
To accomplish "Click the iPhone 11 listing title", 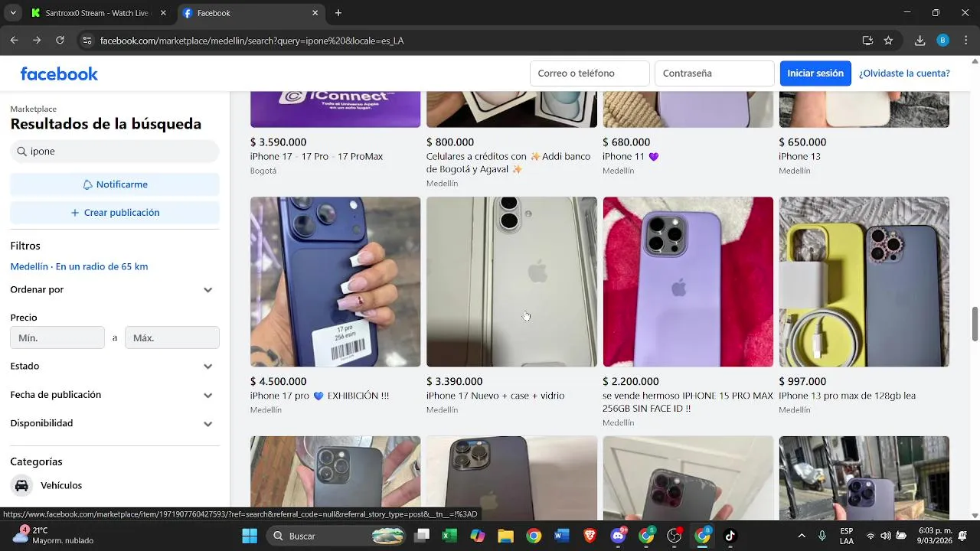I will pyautogui.click(x=630, y=157).
